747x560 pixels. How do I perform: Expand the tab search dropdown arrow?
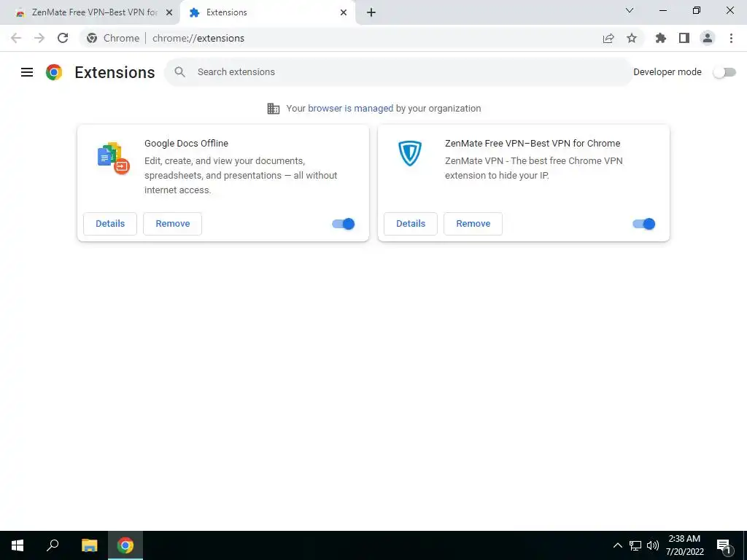pos(630,10)
